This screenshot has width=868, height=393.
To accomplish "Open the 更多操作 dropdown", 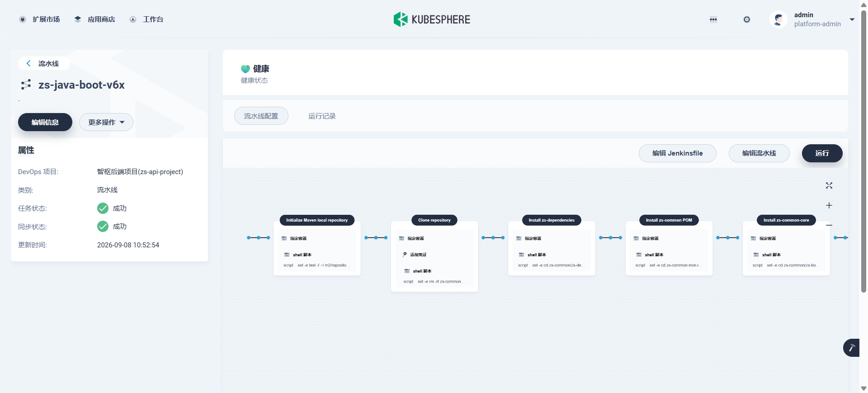I will pos(106,122).
